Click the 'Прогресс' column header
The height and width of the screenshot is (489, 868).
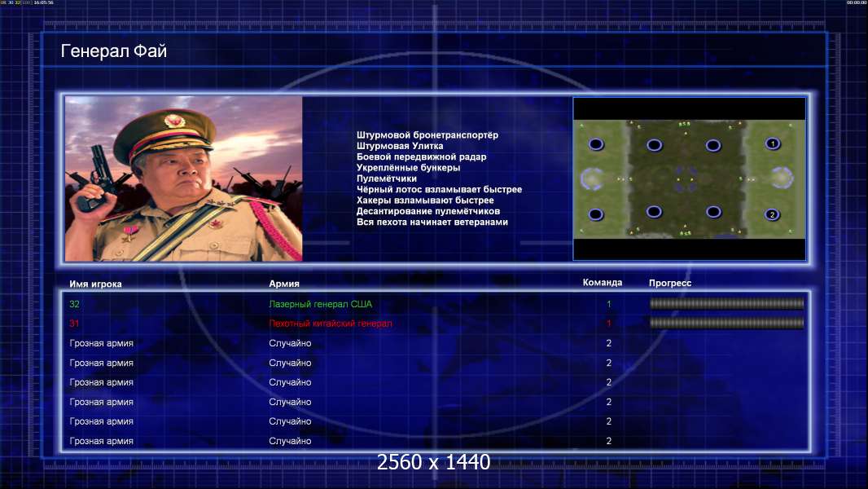click(x=670, y=283)
